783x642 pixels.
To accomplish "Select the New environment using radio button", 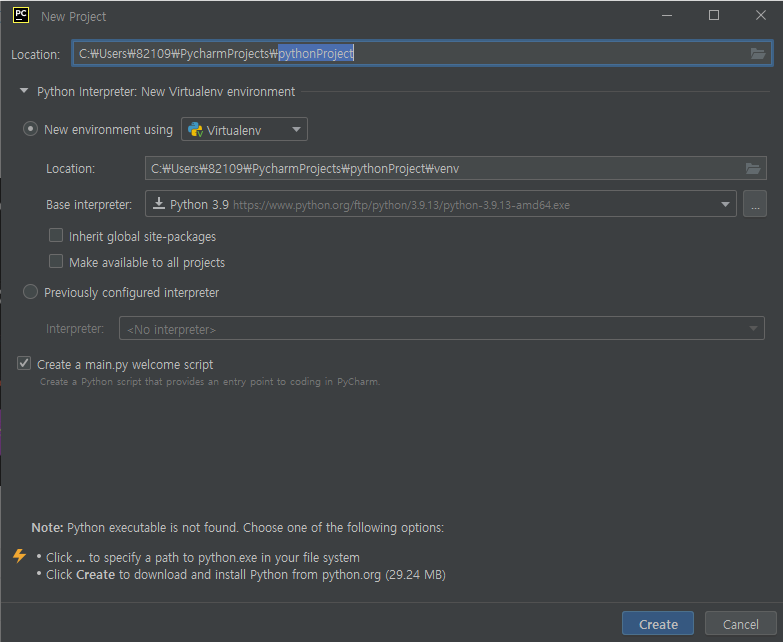I will pyautogui.click(x=30, y=129).
